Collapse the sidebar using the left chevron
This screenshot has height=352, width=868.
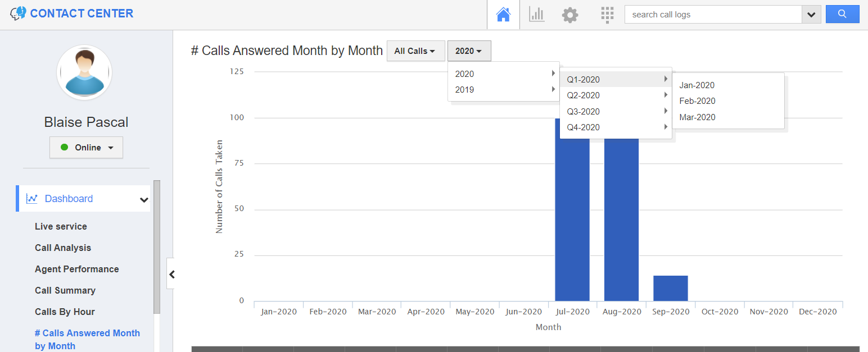[x=171, y=274]
